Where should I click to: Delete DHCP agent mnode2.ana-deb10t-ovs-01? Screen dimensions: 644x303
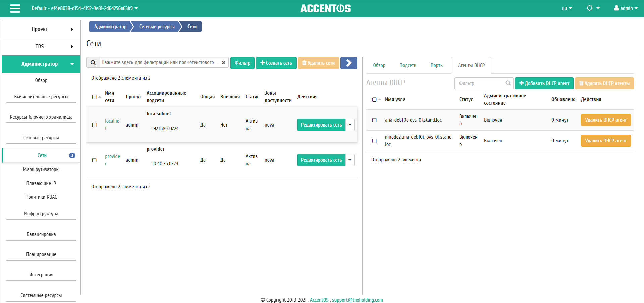click(606, 141)
